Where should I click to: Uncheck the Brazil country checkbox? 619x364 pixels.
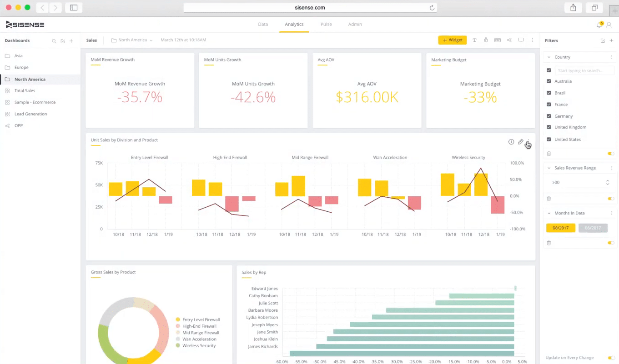(549, 93)
